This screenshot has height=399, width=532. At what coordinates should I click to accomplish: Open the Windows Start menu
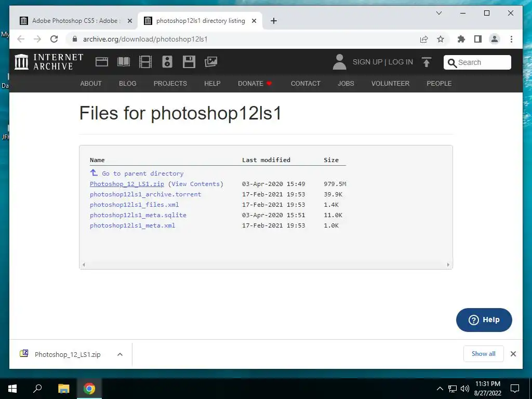pyautogui.click(x=12, y=389)
